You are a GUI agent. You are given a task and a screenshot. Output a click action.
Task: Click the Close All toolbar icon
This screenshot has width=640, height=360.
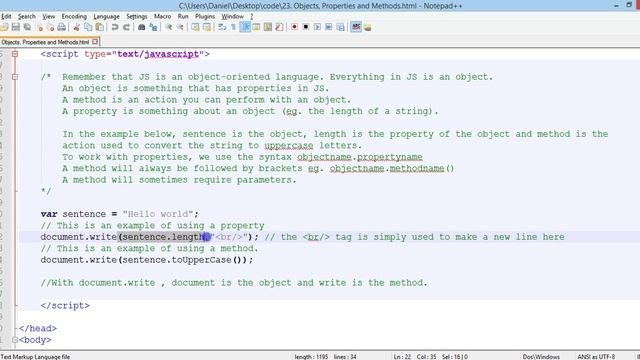(50, 27)
